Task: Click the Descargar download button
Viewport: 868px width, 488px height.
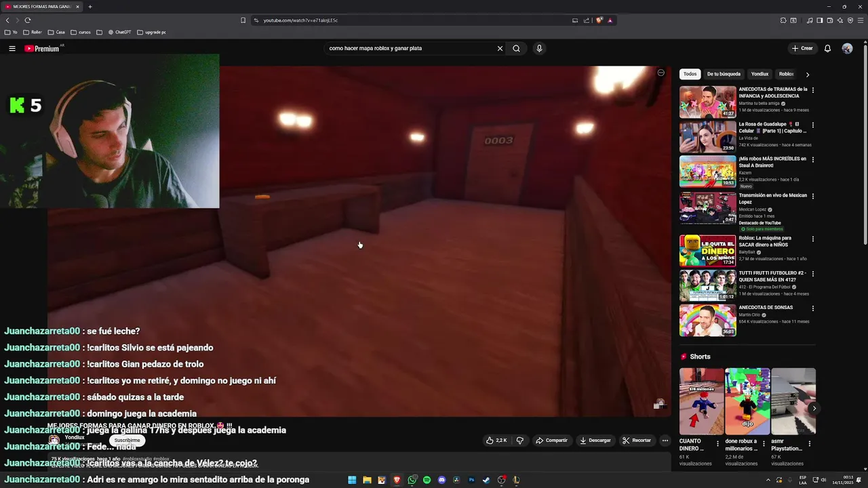Action: pyautogui.click(x=595, y=441)
